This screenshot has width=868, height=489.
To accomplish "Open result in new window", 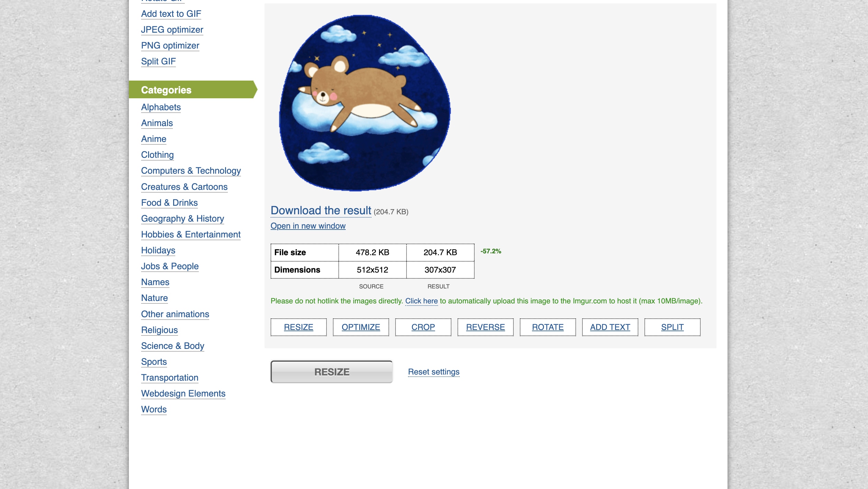I will pos(308,226).
